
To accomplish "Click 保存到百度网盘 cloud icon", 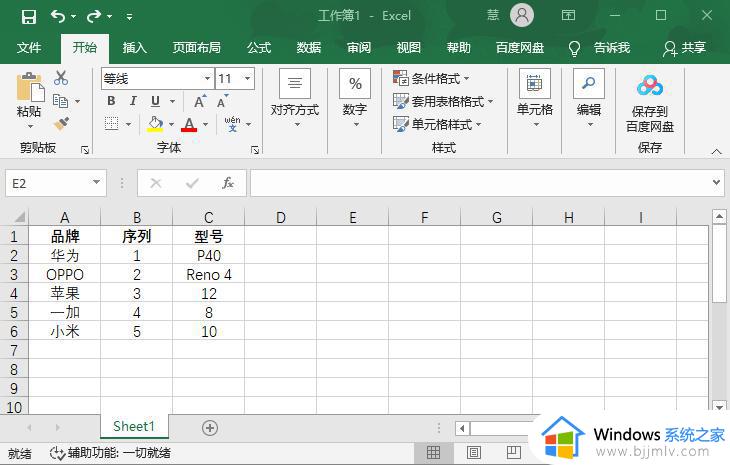I will pos(650,85).
